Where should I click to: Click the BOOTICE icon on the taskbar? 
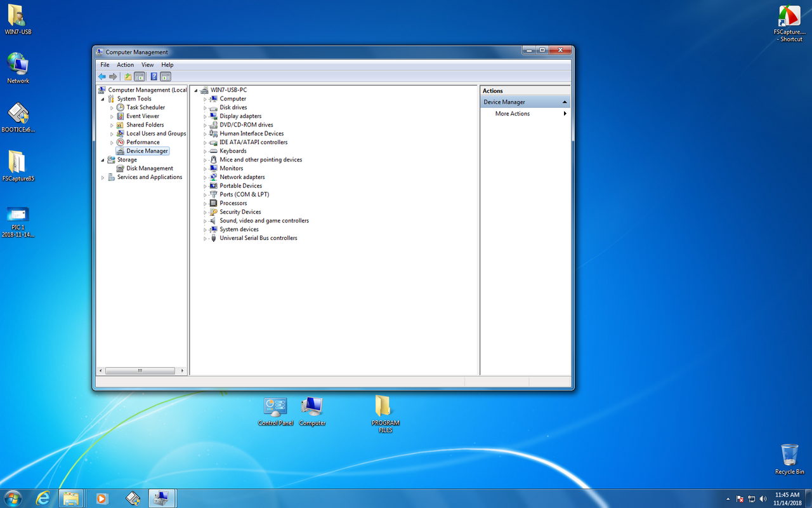(x=133, y=498)
